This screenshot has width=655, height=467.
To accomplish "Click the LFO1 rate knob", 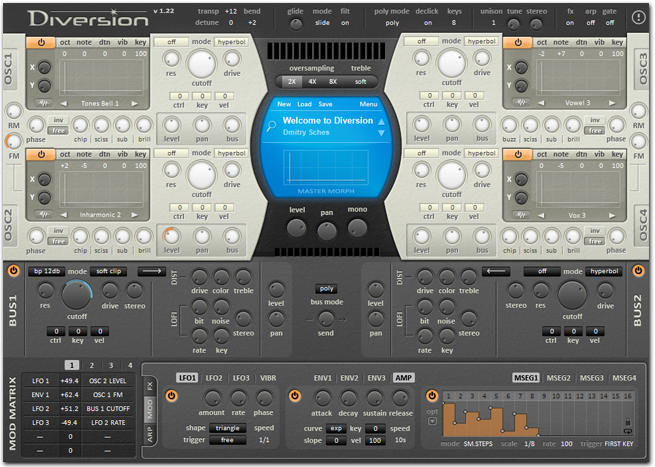I will click(x=239, y=398).
